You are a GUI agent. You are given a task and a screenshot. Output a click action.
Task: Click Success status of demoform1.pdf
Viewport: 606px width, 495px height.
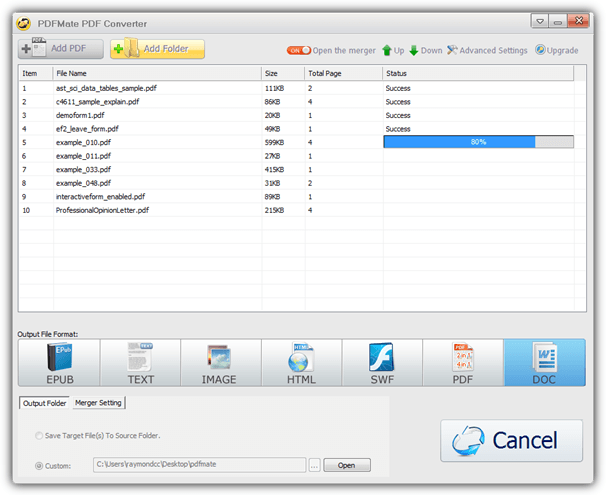coord(398,115)
